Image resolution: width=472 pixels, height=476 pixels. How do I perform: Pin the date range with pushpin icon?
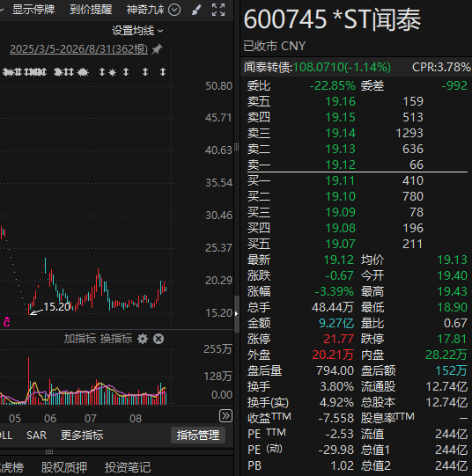pos(157,49)
